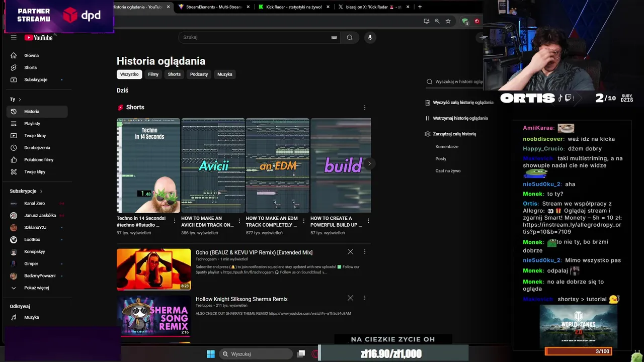Screen dimensions: 644x362
Task: Expand Pokaż więcej subscriptions
Action: pos(37,288)
